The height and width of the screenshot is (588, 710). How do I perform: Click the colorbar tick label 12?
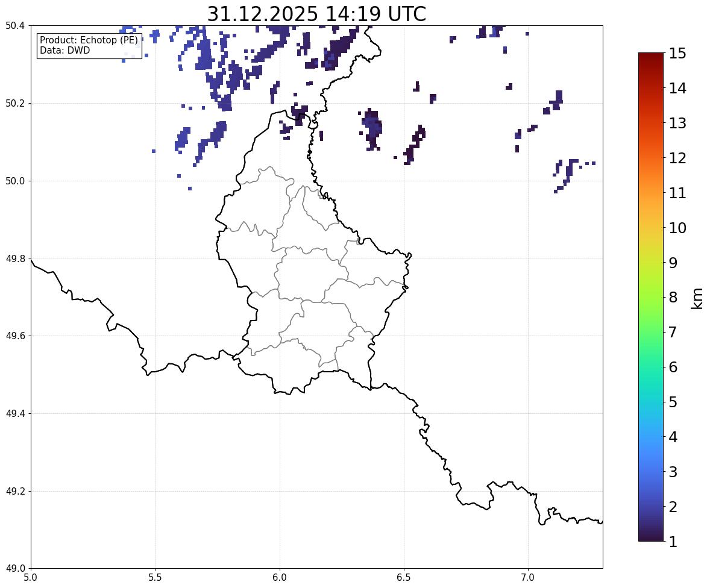coord(677,158)
